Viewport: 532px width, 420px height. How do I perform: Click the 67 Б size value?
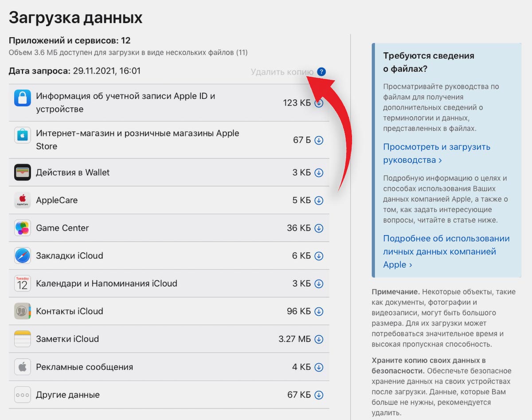302,140
